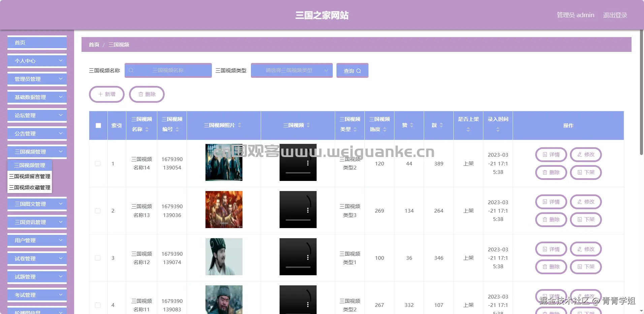
Task: Check the row 4 checkbox
Action: [98, 305]
